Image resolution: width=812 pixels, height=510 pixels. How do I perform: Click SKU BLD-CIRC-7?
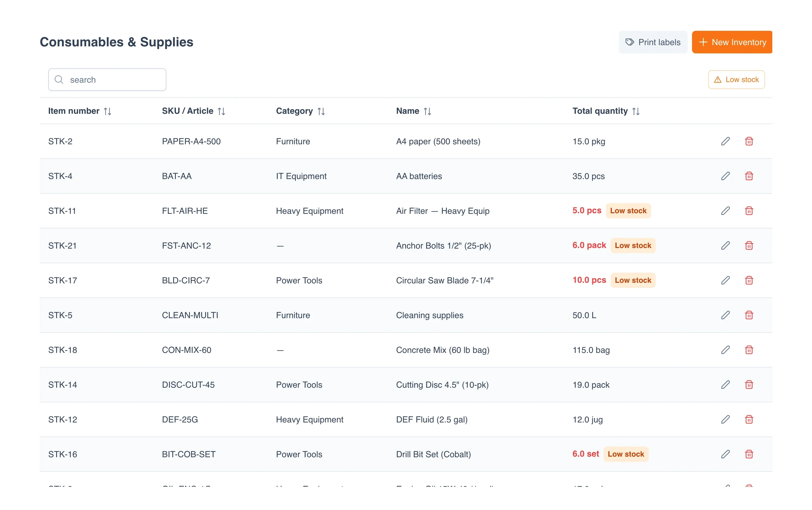pos(186,280)
